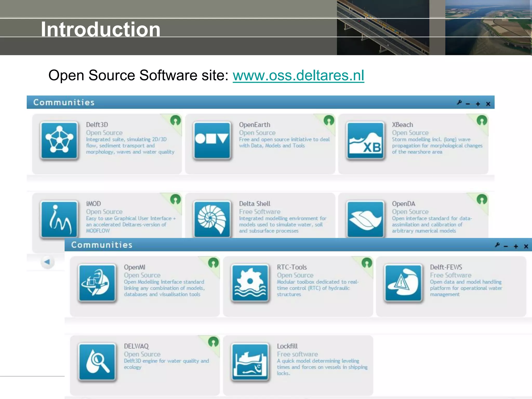The image size is (532, 399).
Task: Open the www.oss.deltares.nl link
Action: [x=298, y=76]
